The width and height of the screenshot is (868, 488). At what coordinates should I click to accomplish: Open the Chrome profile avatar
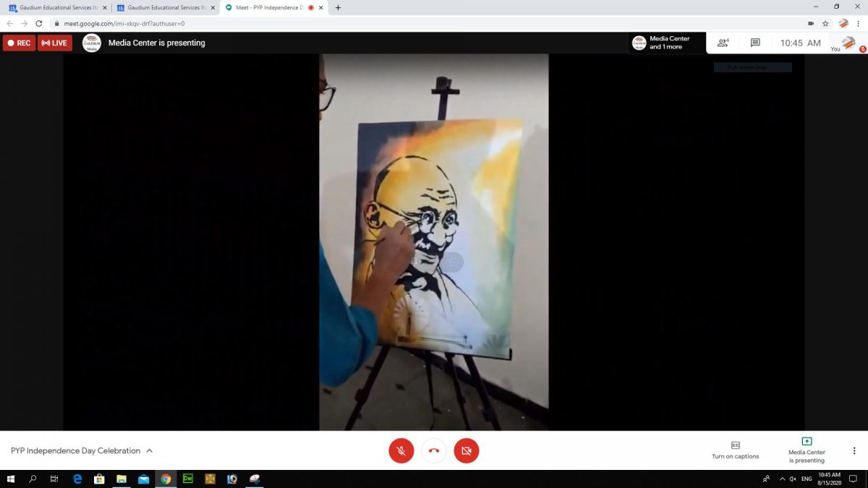pos(843,23)
